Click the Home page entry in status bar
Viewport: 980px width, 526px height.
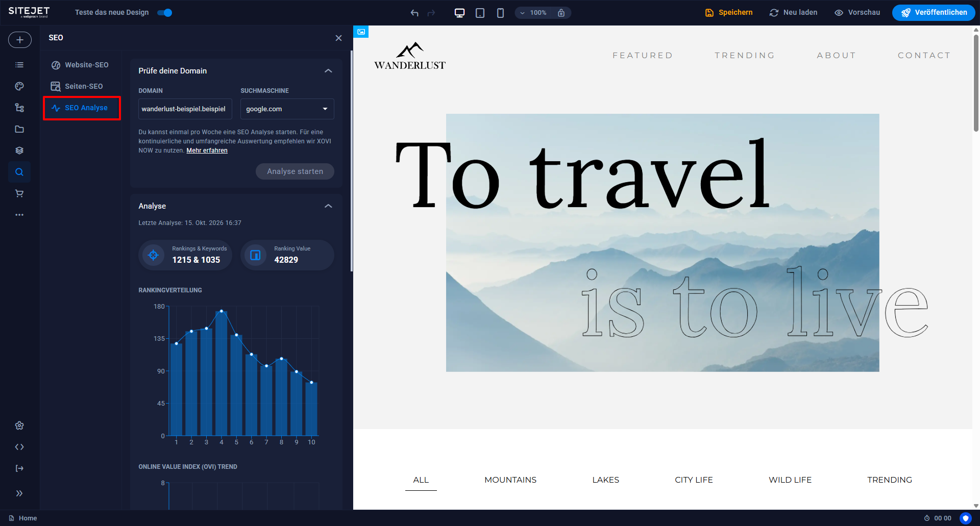click(x=23, y=518)
